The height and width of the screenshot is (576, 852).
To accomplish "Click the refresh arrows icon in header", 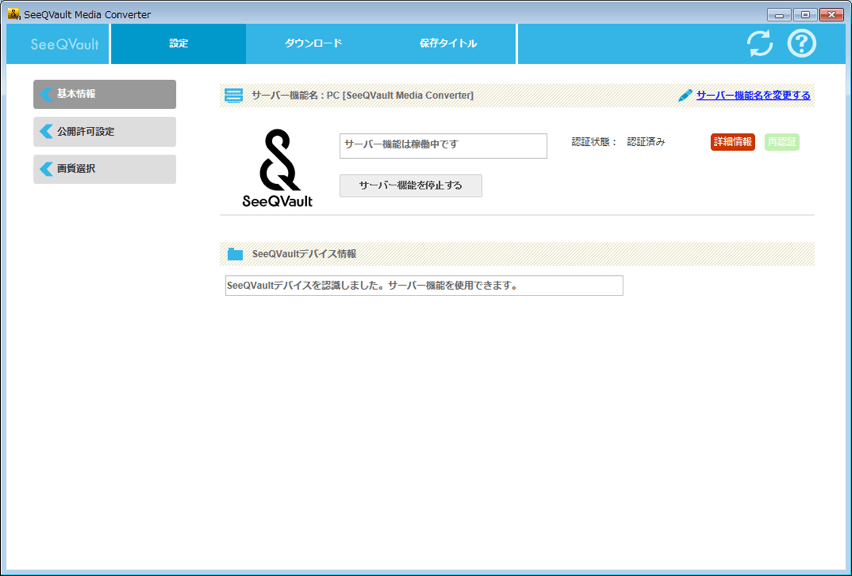I will (x=760, y=43).
